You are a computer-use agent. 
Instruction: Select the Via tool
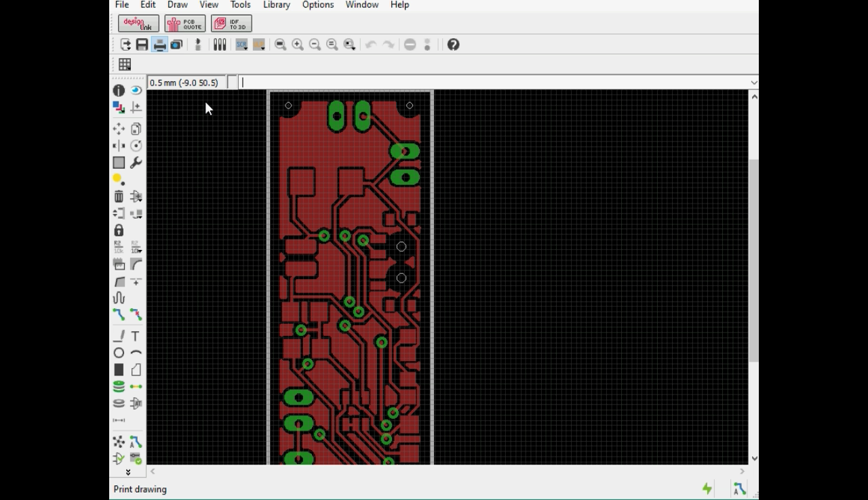(x=119, y=386)
